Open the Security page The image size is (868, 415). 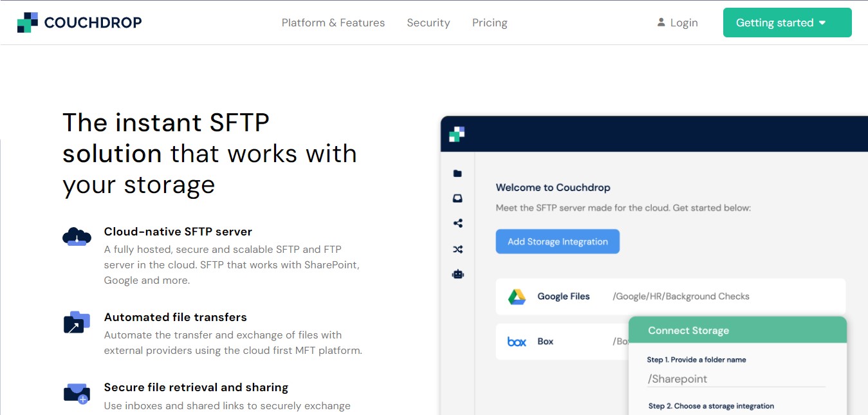429,23
